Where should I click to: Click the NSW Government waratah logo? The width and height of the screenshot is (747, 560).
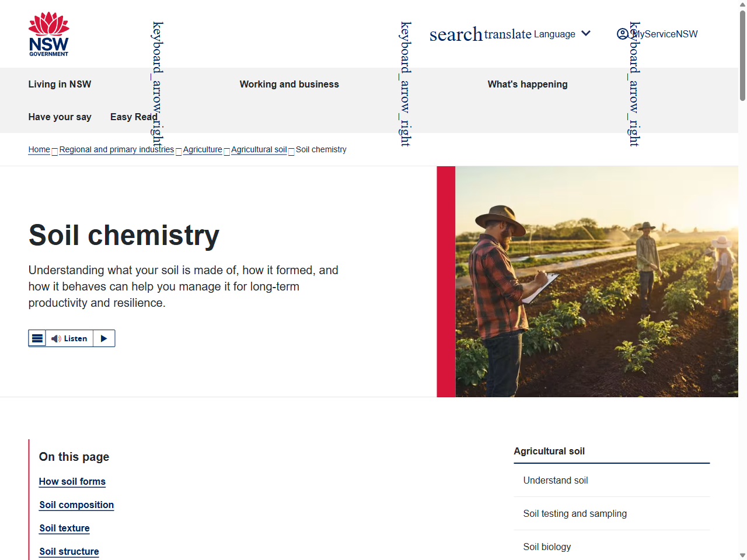click(x=49, y=34)
